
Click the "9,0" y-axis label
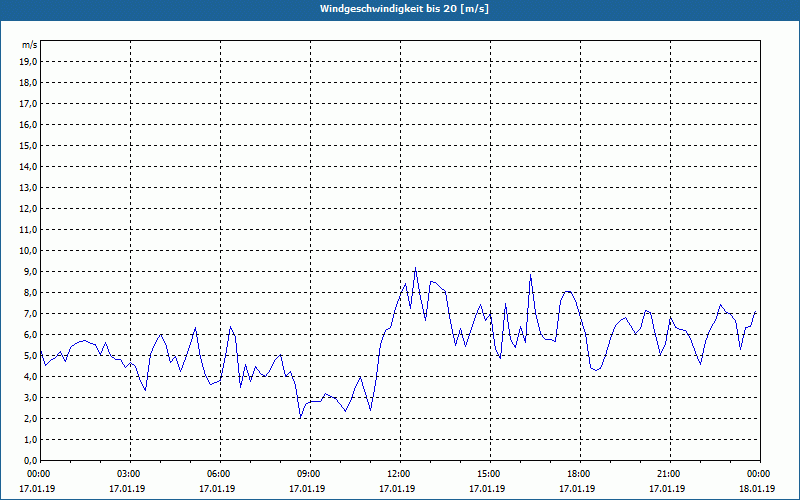(30, 271)
